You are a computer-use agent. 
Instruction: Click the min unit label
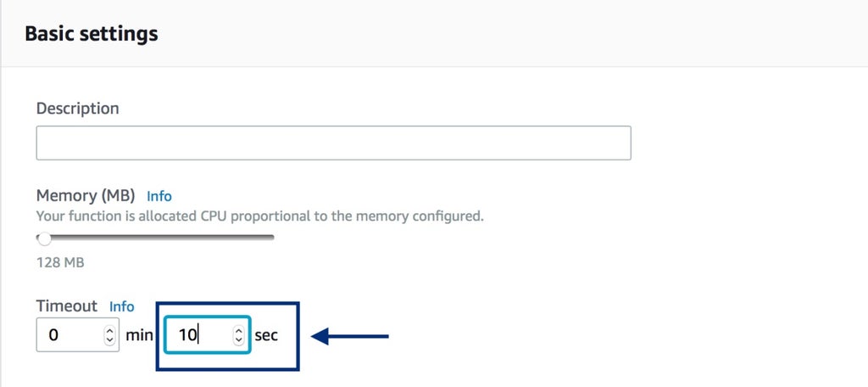139,335
